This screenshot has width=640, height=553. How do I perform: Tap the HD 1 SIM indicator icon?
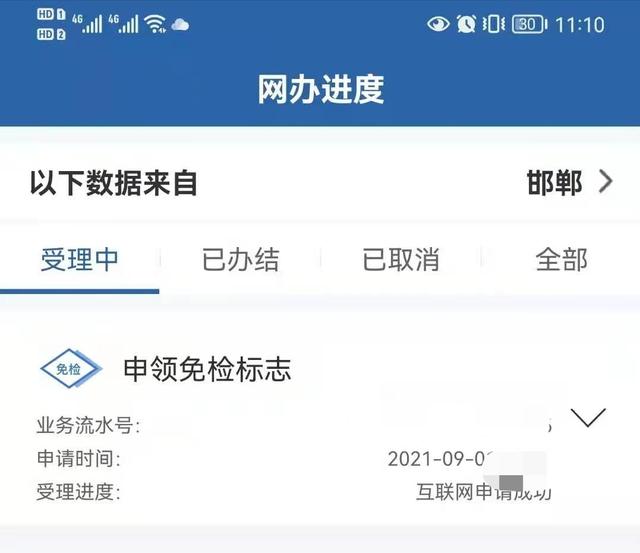51,15
